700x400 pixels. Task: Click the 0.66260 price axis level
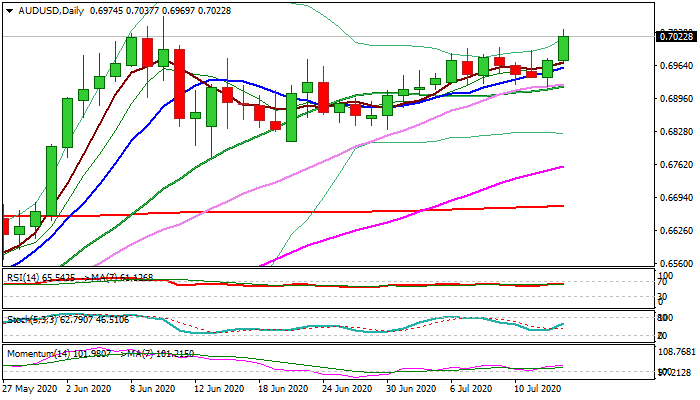[676, 231]
